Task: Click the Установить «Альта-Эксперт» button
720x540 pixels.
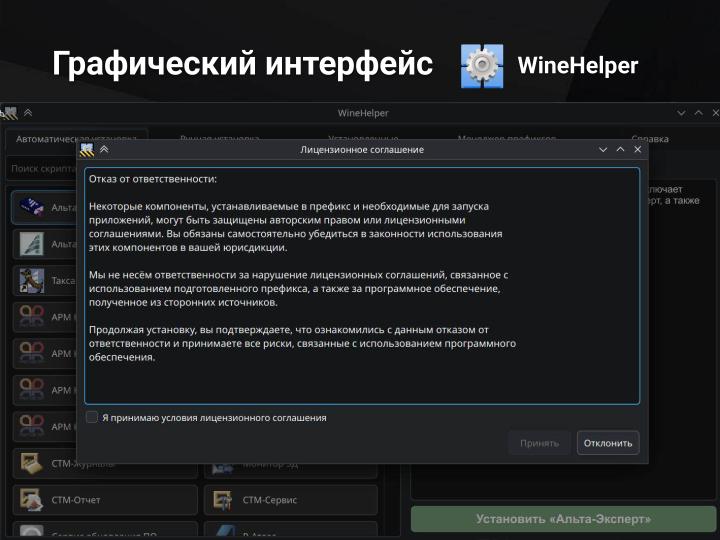Action: 563,519
